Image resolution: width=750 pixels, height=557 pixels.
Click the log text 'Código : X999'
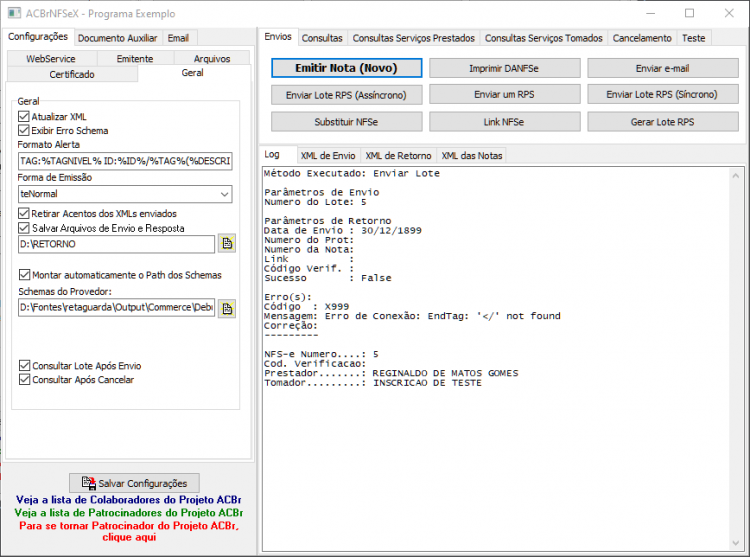click(306, 306)
